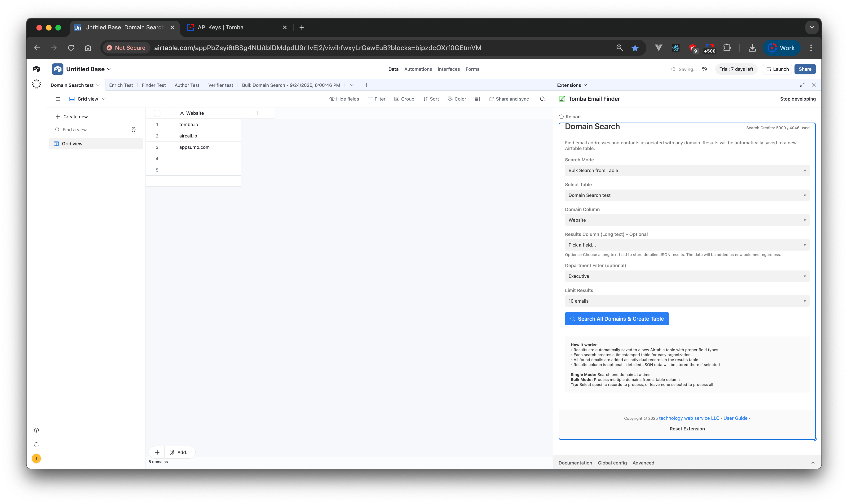Open the Enrich Test table tab

click(121, 85)
